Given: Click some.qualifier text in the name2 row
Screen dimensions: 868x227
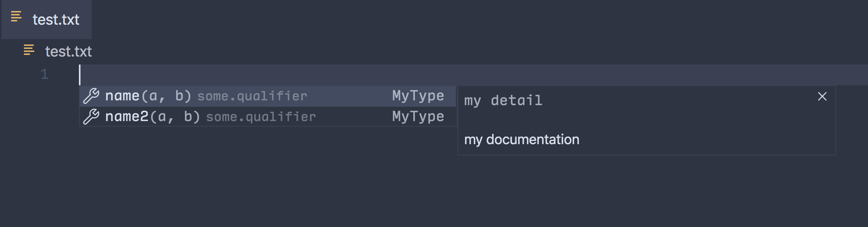Looking at the screenshot, I should click(261, 117).
